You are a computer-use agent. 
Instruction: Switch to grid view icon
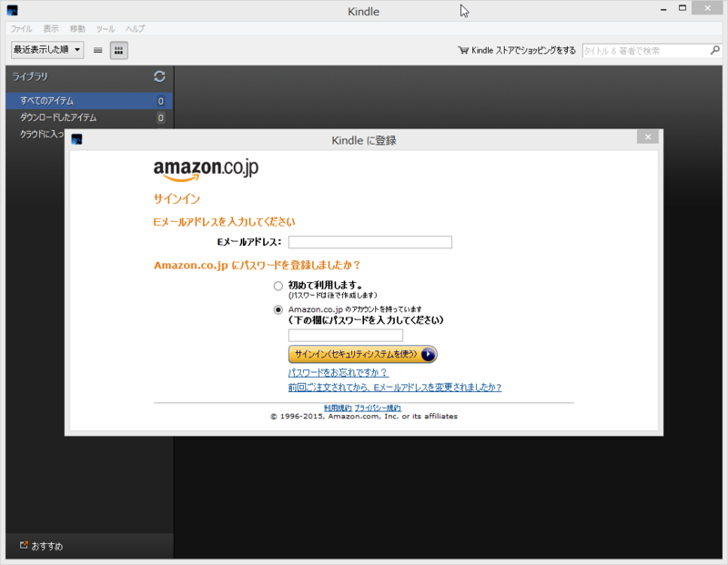(119, 50)
